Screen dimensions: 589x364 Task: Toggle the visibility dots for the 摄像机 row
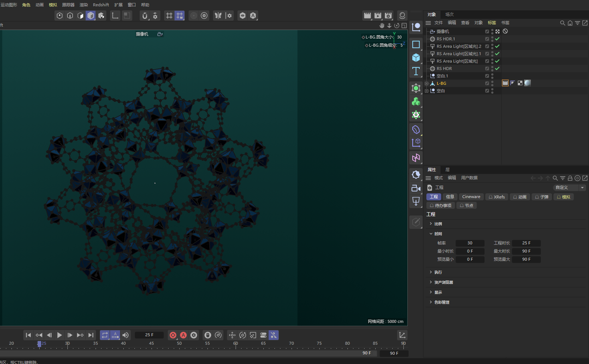click(492, 31)
